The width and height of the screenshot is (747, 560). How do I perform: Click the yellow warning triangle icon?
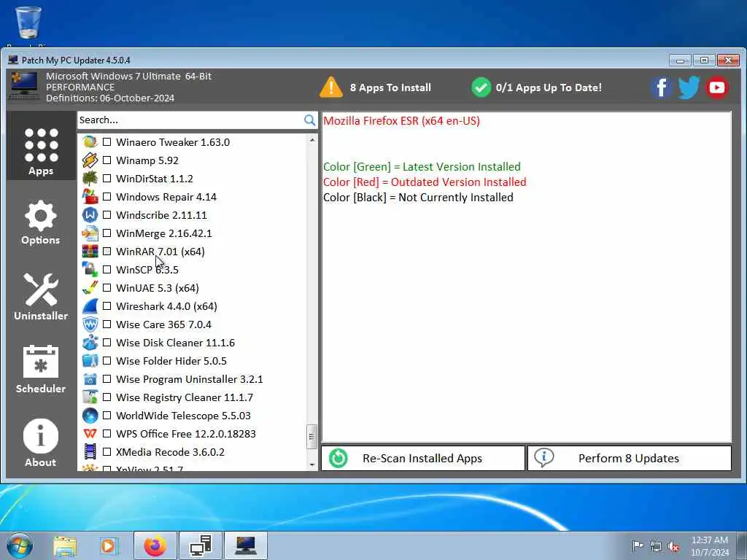pyautogui.click(x=330, y=87)
